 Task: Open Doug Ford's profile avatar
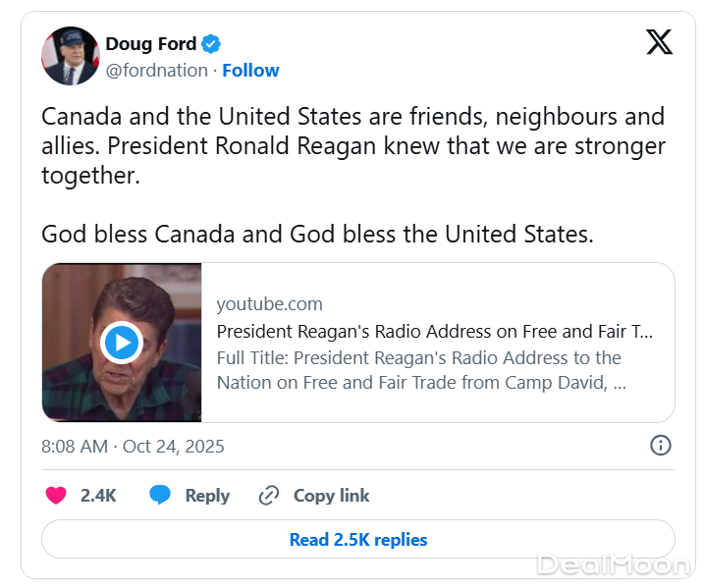click(70, 56)
